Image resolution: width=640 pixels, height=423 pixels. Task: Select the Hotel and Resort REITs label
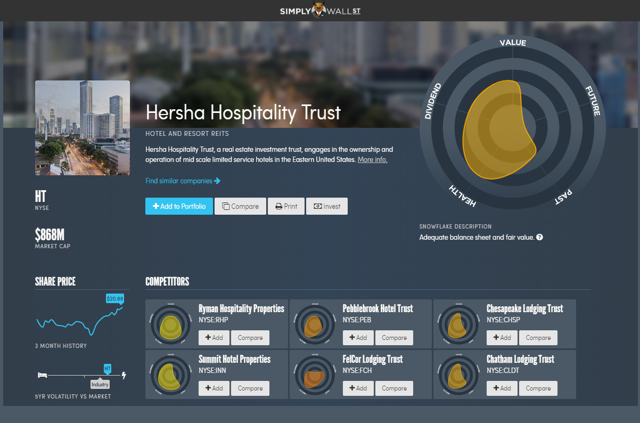[187, 134]
